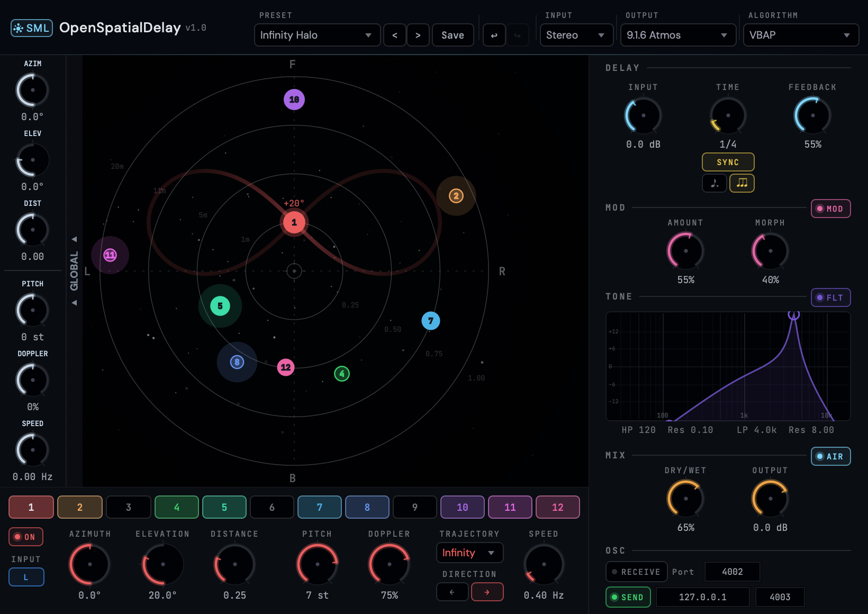Toggle the source ON button
The height and width of the screenshot is (614, 868).
pyautogui.click(x=26, y=537)
